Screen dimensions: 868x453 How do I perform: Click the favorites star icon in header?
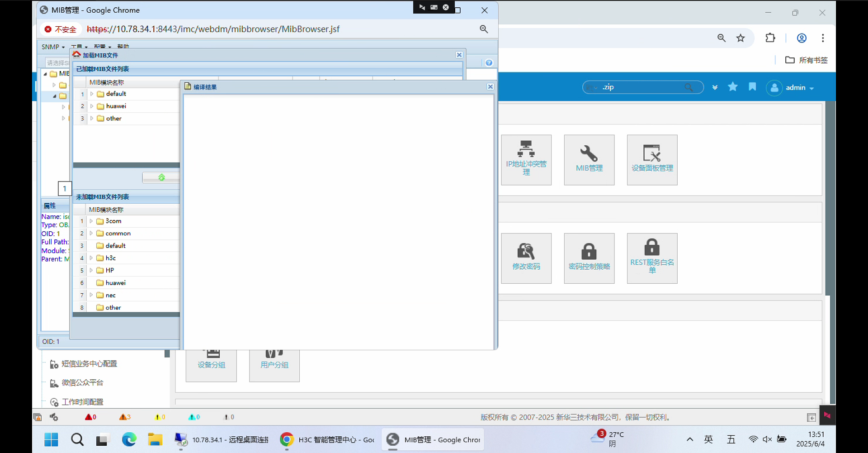coord(732,87)
